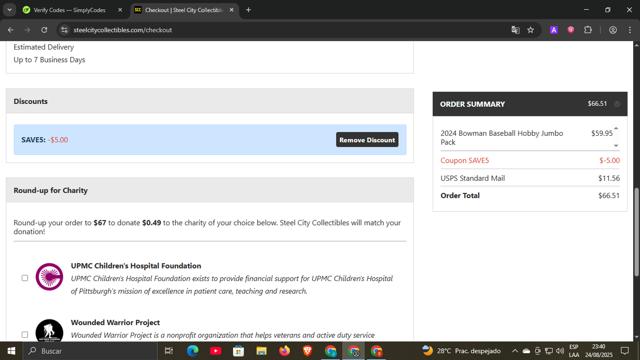Open Microsoft Store from the taskbar
Screen dimensions: 640x360
coord(238,351)
